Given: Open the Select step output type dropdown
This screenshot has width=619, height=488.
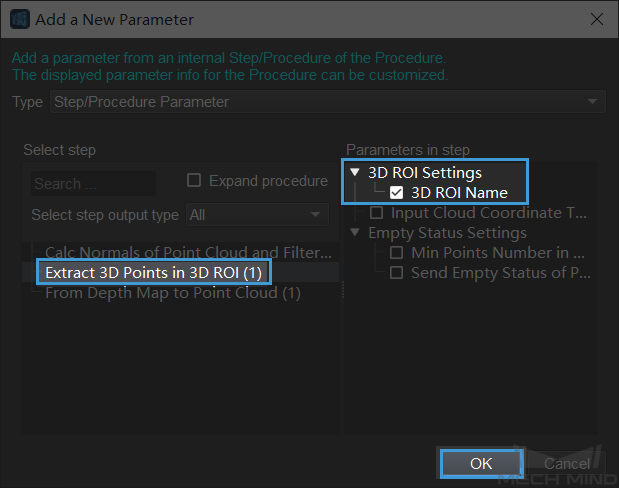Looking at the screenshot, I should [x=257, y=215].
